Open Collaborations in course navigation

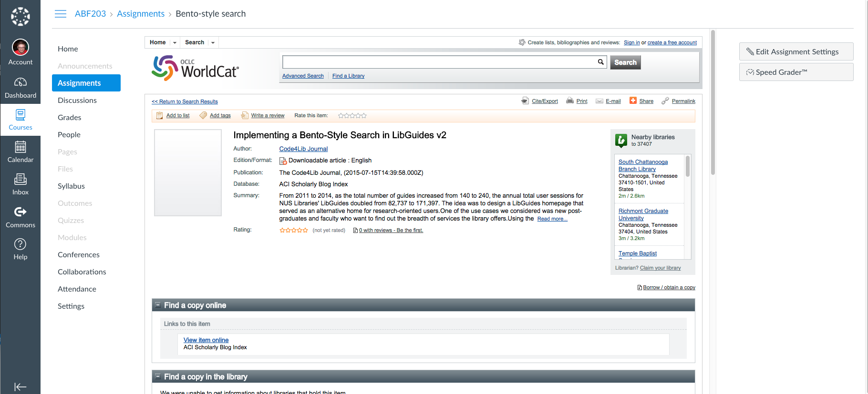82,272
